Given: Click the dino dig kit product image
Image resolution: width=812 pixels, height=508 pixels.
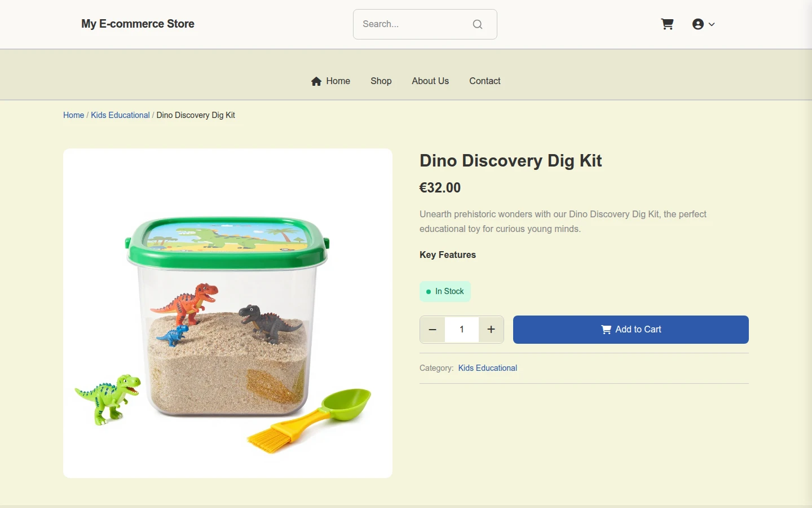Looking at the screenshot, I should click(x=228, y=313).
